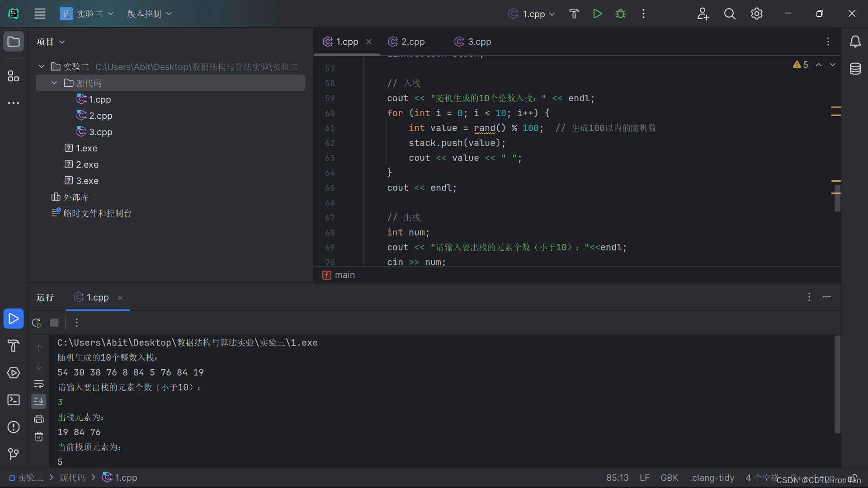The image size is (868, 488).
Task: Collapse the 源代码 folder in project tree
Action: pos(54,83)
